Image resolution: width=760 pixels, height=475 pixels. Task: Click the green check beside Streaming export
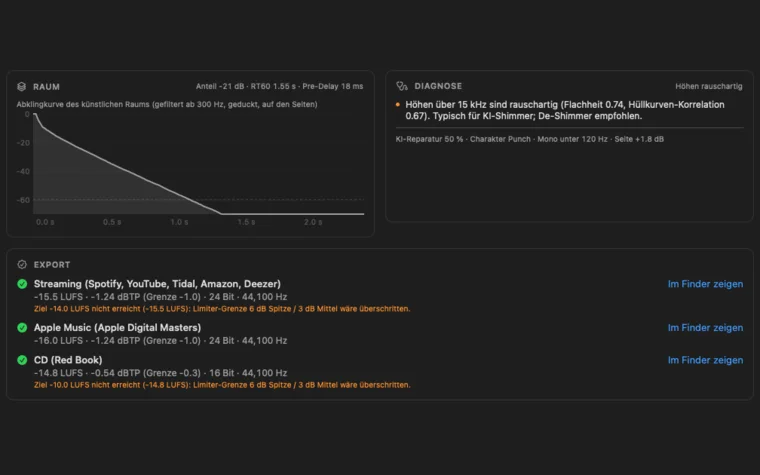22,284
